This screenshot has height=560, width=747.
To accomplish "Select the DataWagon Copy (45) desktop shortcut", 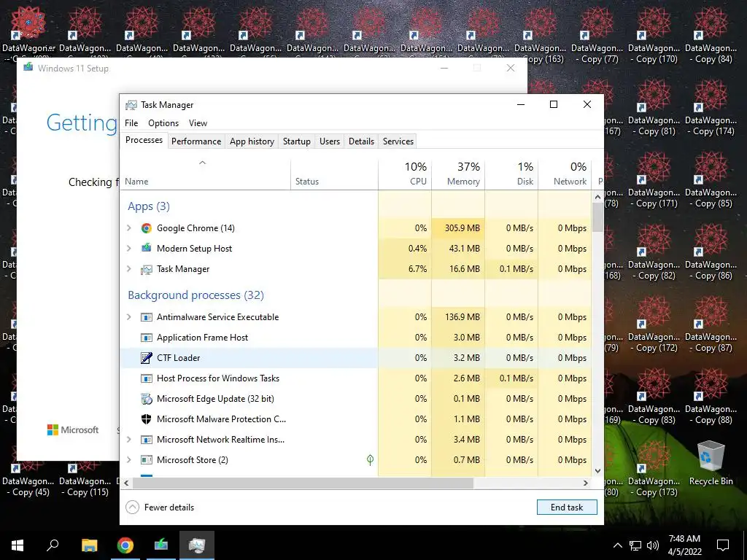I will click(x=28, y=480).
